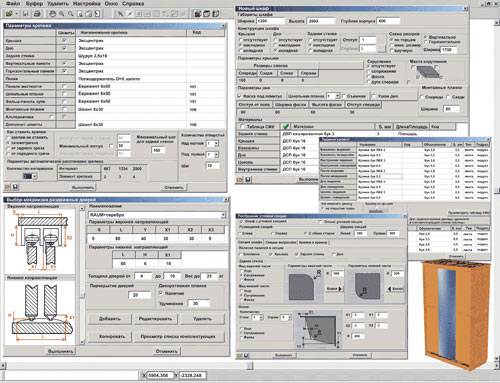Click the zoom out magnifier icon
Viewport: 500px width, 383px height.
(71, 14)
